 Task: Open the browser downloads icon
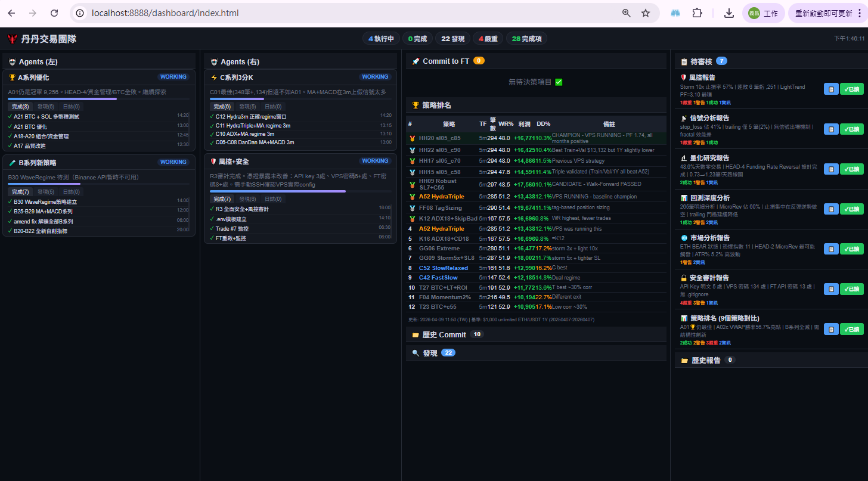click(x=728, y=13)
